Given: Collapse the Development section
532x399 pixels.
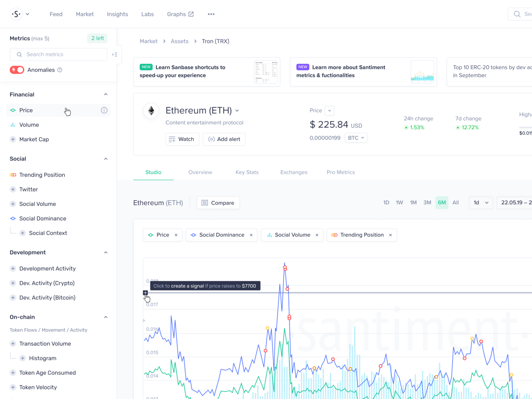Looking at the screenshot, I should (x=106, y=253).
